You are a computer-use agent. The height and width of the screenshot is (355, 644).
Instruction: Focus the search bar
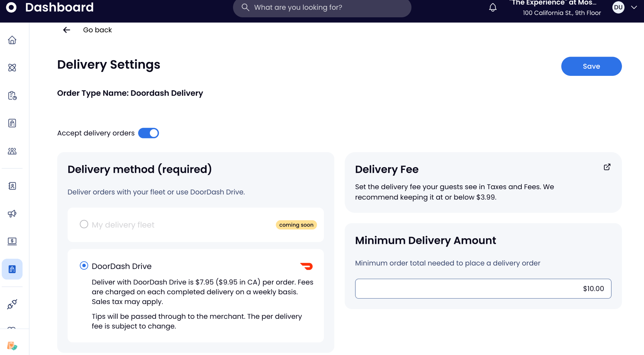(x=322, y=8)
